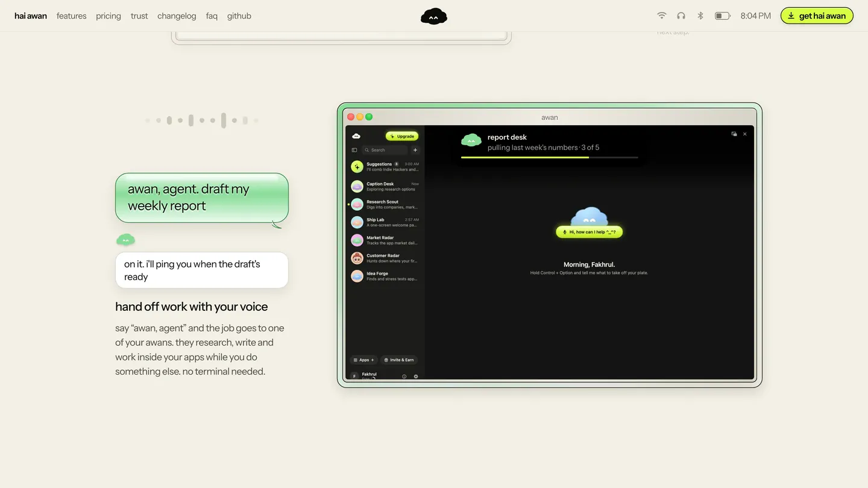Add a new chat with plus icon
This screenshot has height=488, width=868.
pos(415,150)
